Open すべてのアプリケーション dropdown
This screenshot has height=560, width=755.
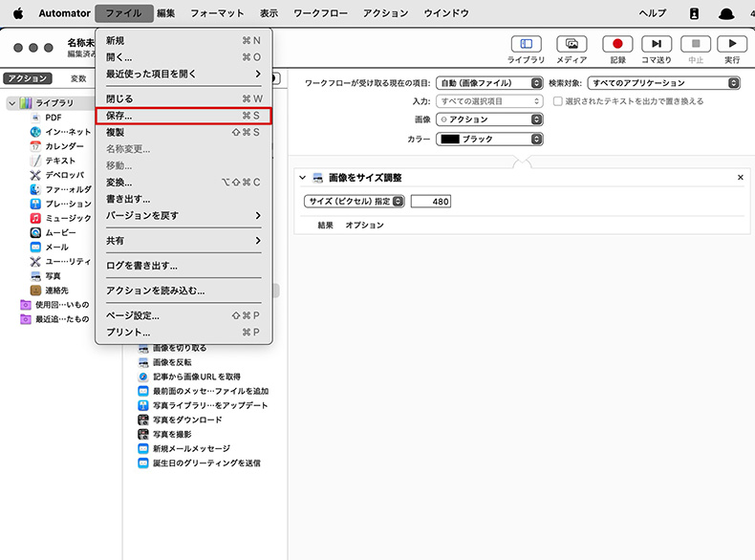click(x=663, y=83)
